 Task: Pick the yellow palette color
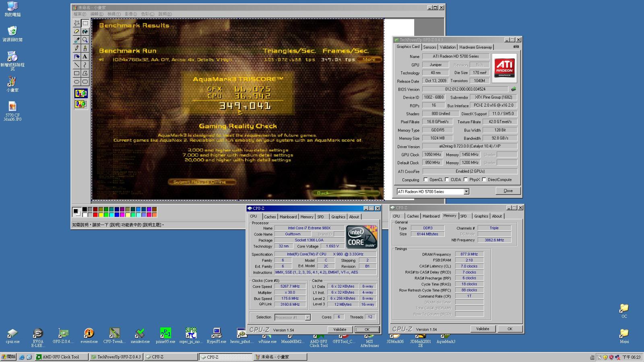101,215
